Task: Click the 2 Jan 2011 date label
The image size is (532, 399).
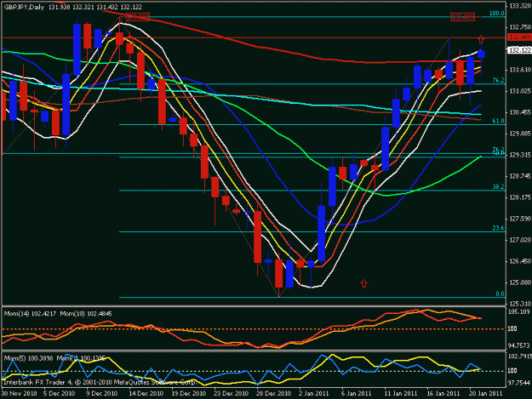Action: tap(314, 394)
